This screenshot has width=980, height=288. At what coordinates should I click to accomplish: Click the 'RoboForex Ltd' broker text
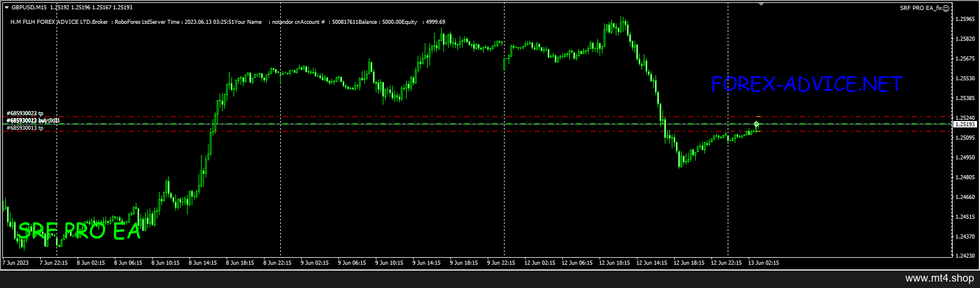click(133, 22)
